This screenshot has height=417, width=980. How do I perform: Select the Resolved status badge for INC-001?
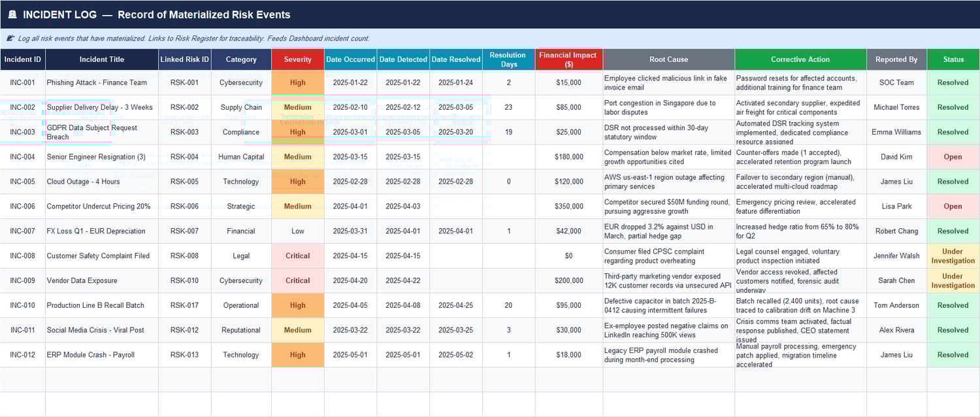tap(953, 82)
